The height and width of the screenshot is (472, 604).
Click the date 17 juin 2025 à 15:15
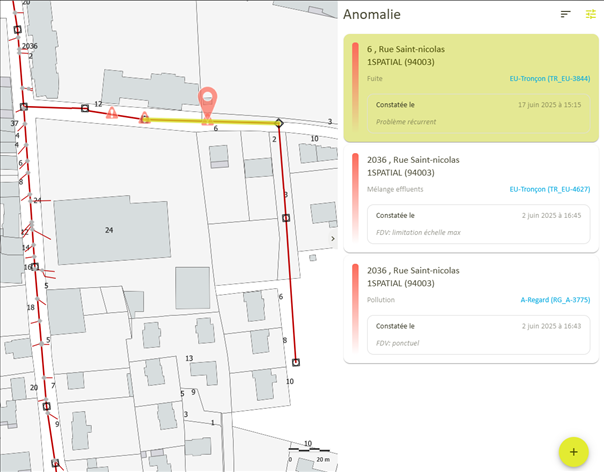coord(549,105)
